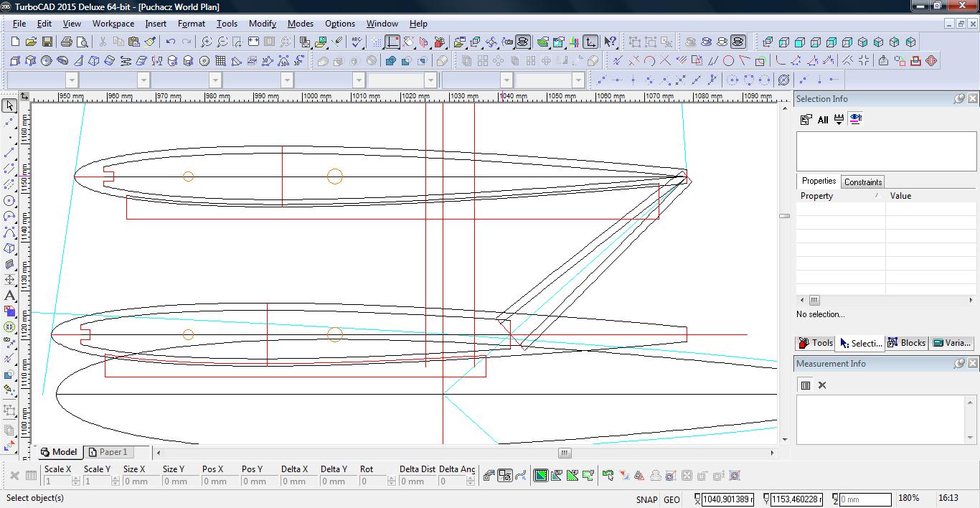980x508 pixels.
Task: Click the Paste clipboard icon
Action: [133, 42]
